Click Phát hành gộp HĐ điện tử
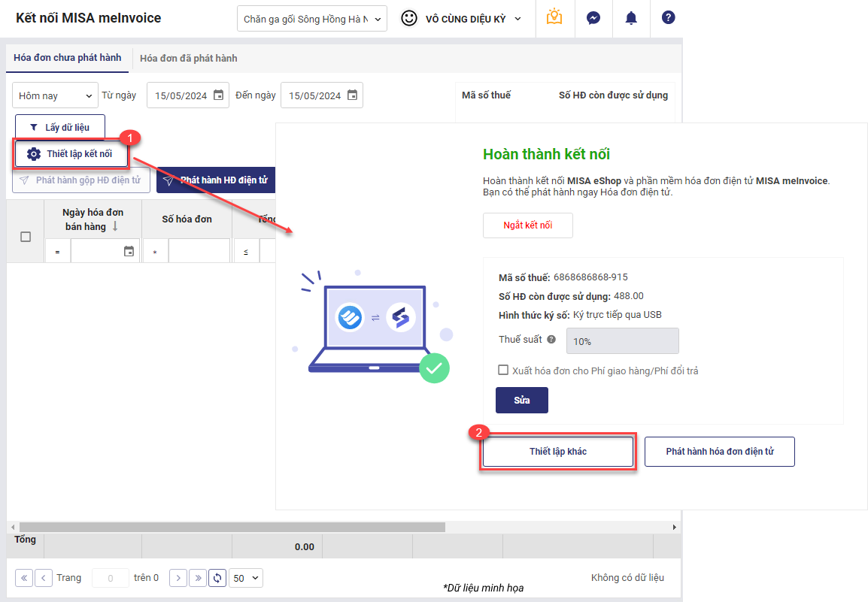Image resolution: width=868 pixels, height=602 pixels. [80, 180]
